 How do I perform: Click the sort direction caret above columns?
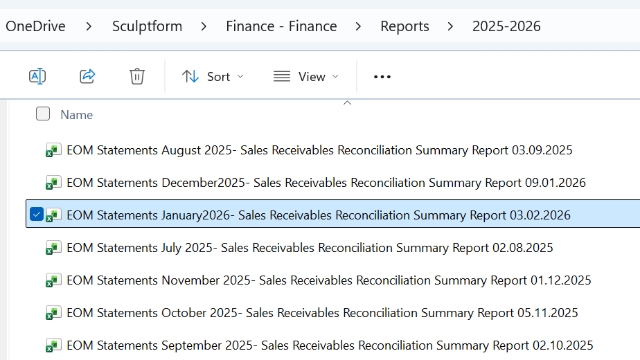347,103
